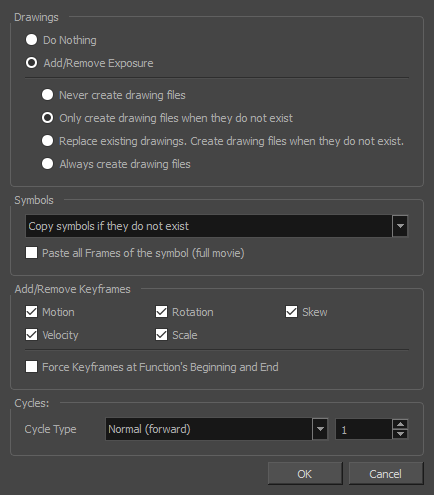434x495 pixels.
Task: Increase cycle count with up arrow
Action: coord(400,424)
